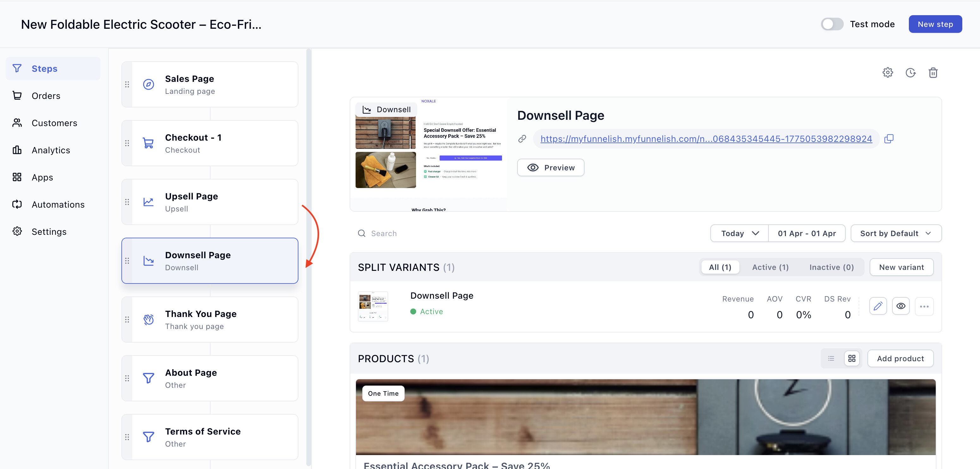980x469 pixels.
Task: Click the drag handle on the Upsell Page step
Action: (x=127, y=202)
